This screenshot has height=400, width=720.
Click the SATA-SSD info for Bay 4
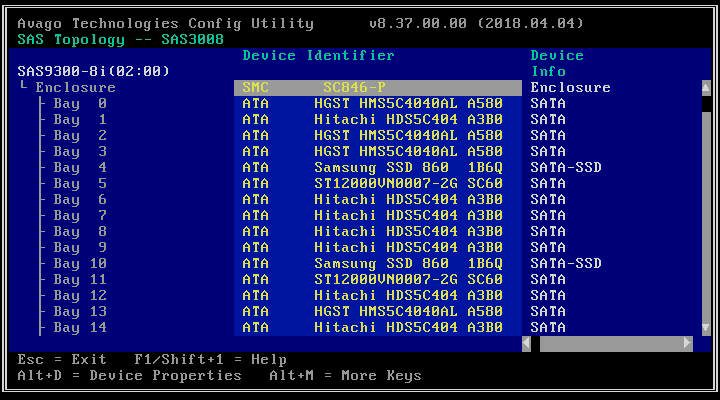tap(566, 168)
